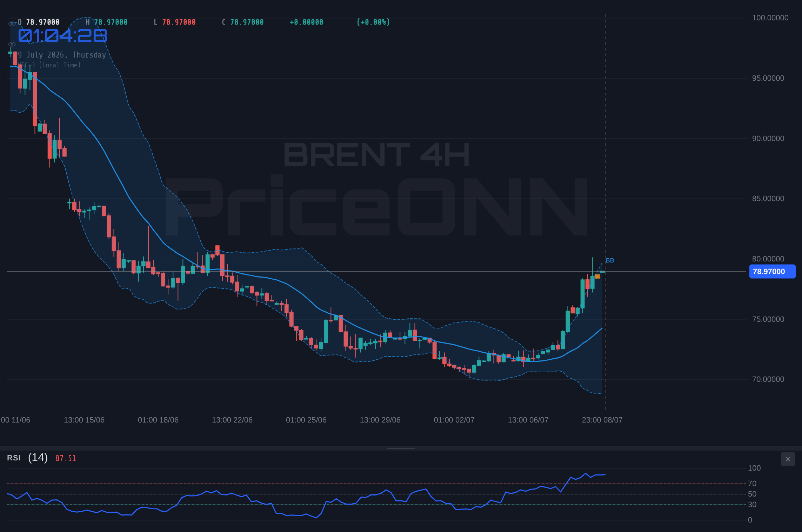Click the RSI value 87.51
Screen dimensions: 802x532
point(66,458)
